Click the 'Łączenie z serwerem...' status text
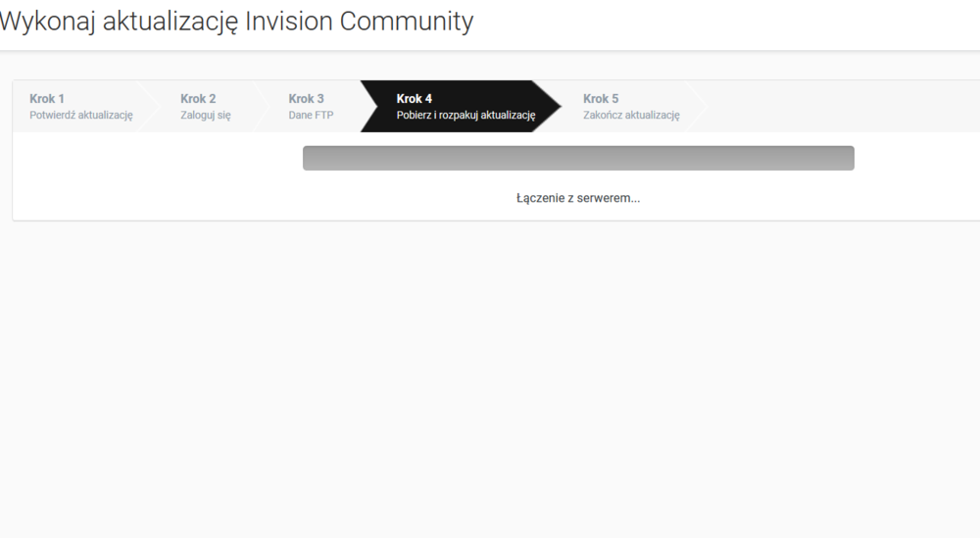This screenshot has width=980, height=538. 578,198
